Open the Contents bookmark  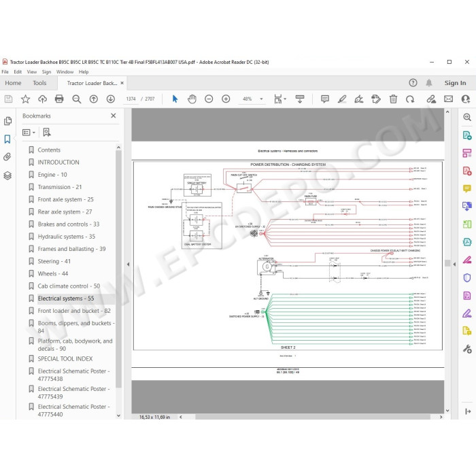(x=49, y=150)
